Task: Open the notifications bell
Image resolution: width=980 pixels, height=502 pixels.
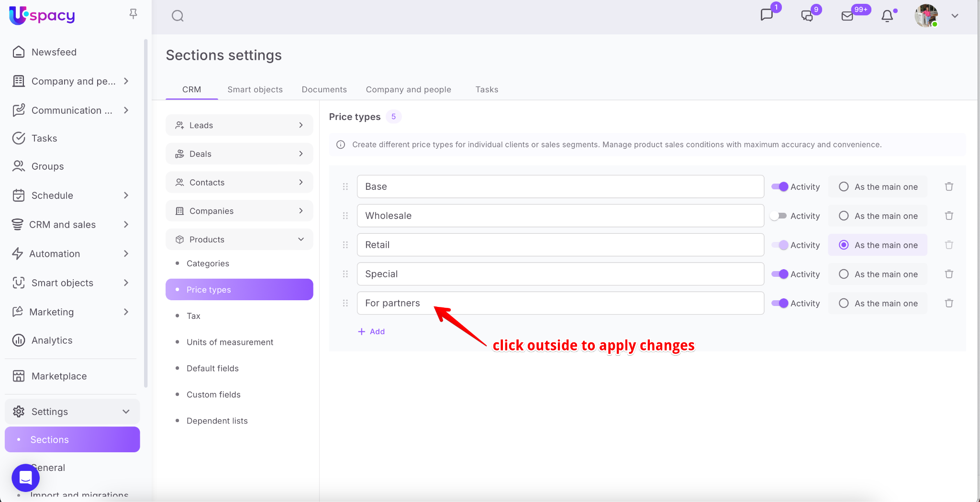Action: (x=887, y=16)
